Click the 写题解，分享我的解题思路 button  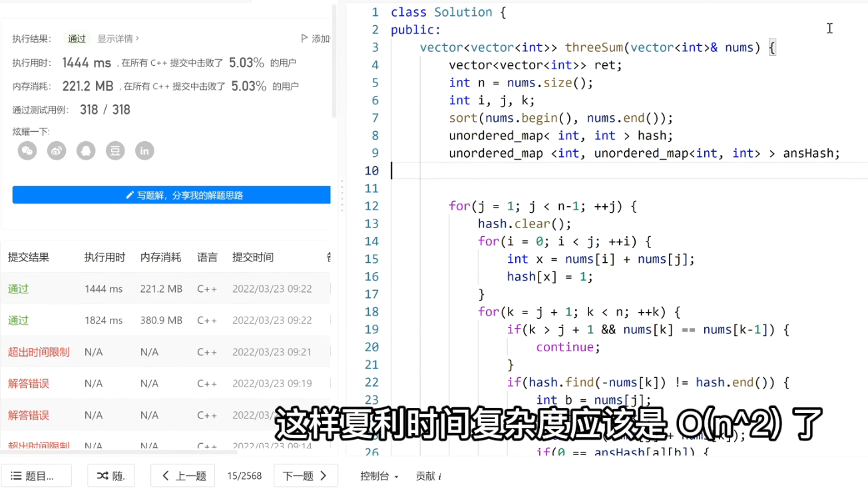pyautogui.click(x=171, y=194)
